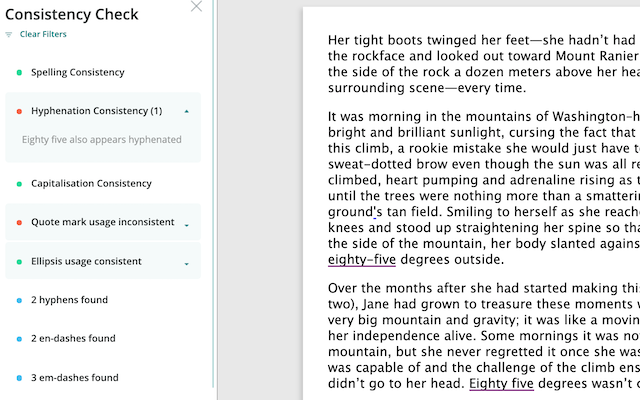Click green dot beside Capitalisation Consistency

[x=19, y=184]
